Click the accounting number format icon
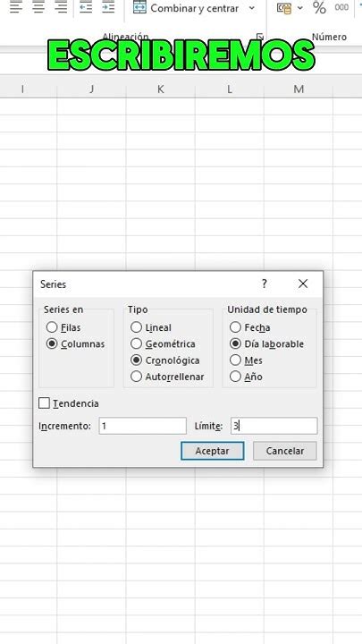This screenshot has height=644, width=362. (284, 8)
